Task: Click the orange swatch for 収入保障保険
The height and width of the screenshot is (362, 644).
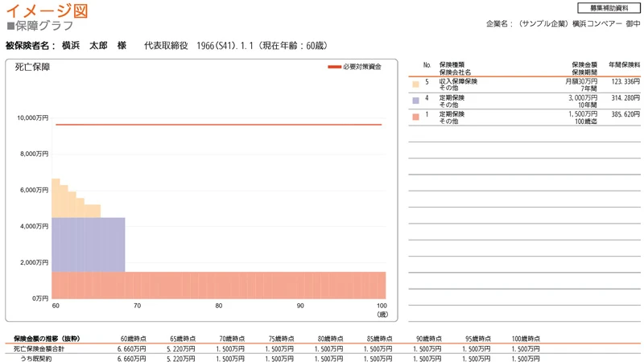Action: click(415, 84)
